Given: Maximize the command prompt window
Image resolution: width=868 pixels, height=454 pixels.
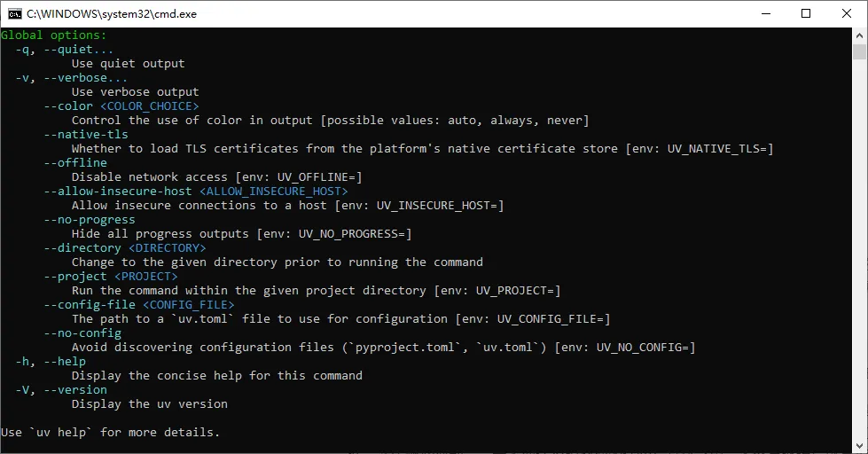Looking at the screenshot, I should (x=806, y=13).
